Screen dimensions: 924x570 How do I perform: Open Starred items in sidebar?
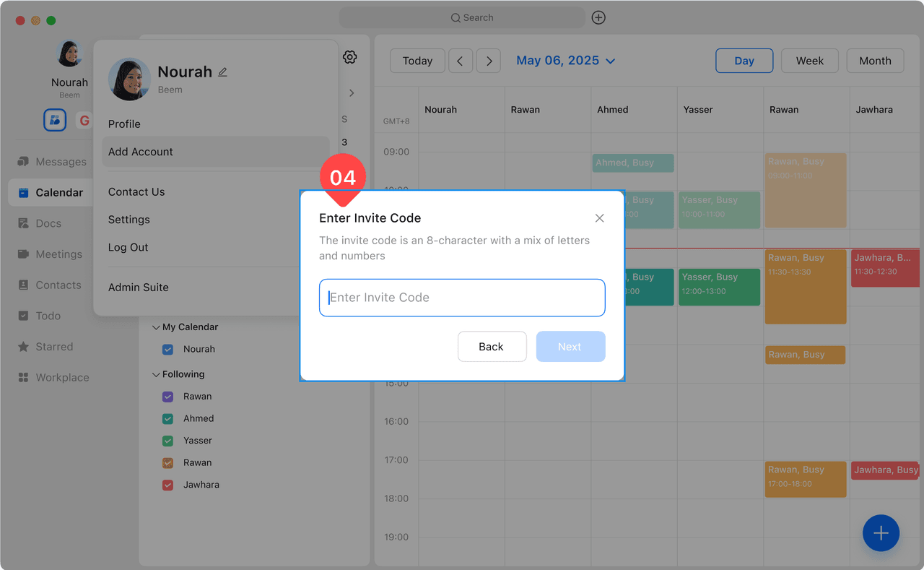pos(23,347)
